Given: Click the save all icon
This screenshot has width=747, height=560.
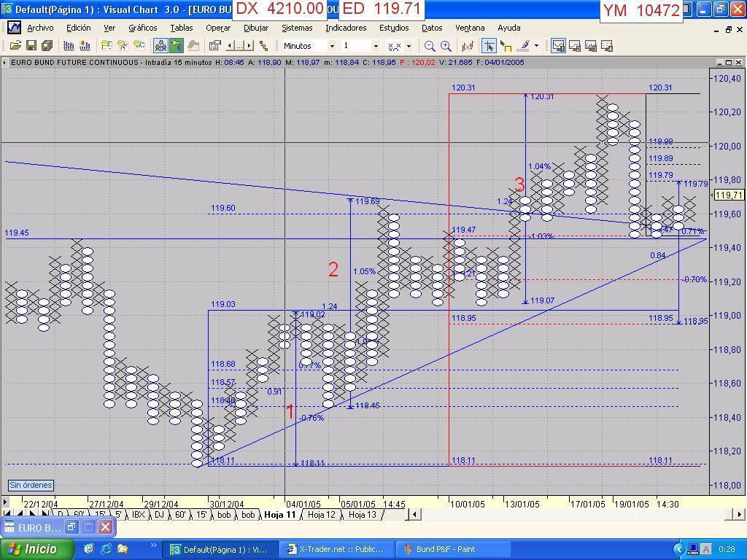Looking at the screenshot, I should click(47, 46).
